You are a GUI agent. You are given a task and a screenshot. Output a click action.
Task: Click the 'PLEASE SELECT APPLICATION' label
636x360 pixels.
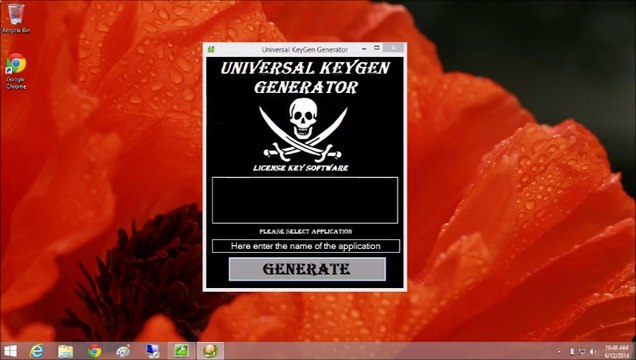coord(306,231)
